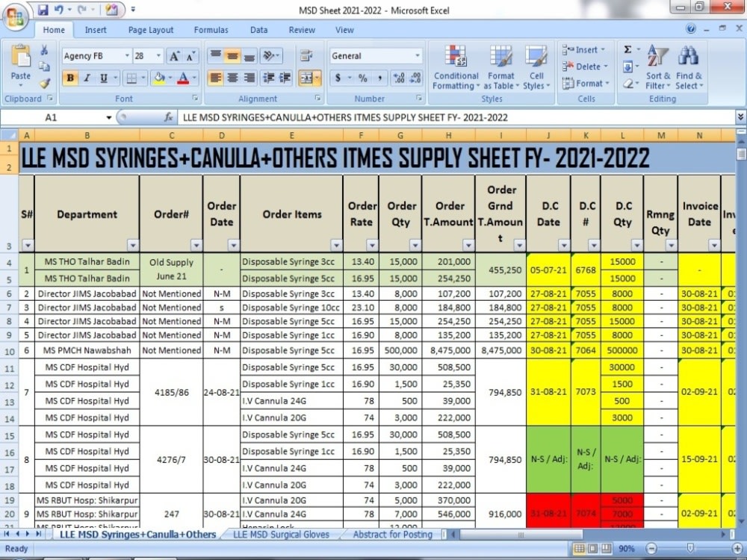Screen dimensions: 747x560
Task: Click the Insert Function fx button
Action: click(x=168, y=118)
